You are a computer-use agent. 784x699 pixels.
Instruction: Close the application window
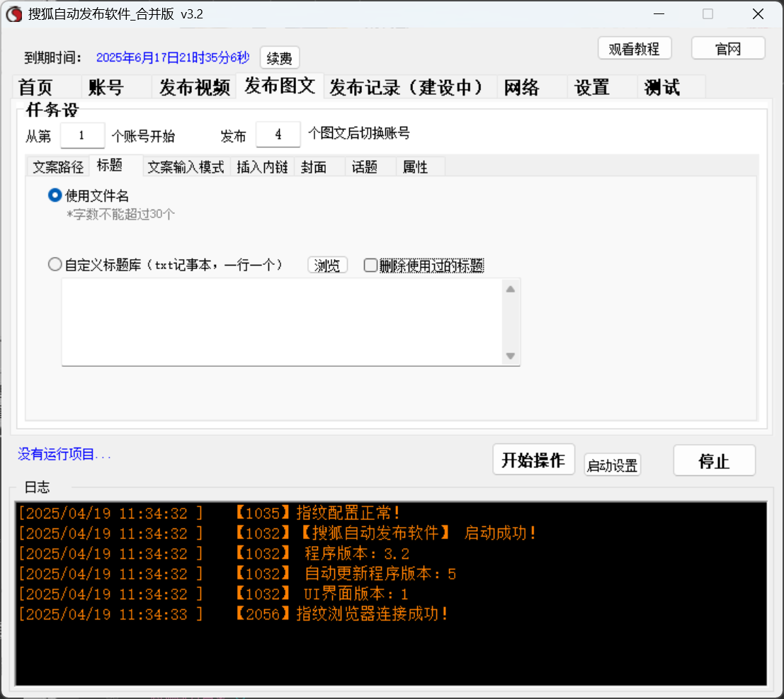[x=758, y=14]
